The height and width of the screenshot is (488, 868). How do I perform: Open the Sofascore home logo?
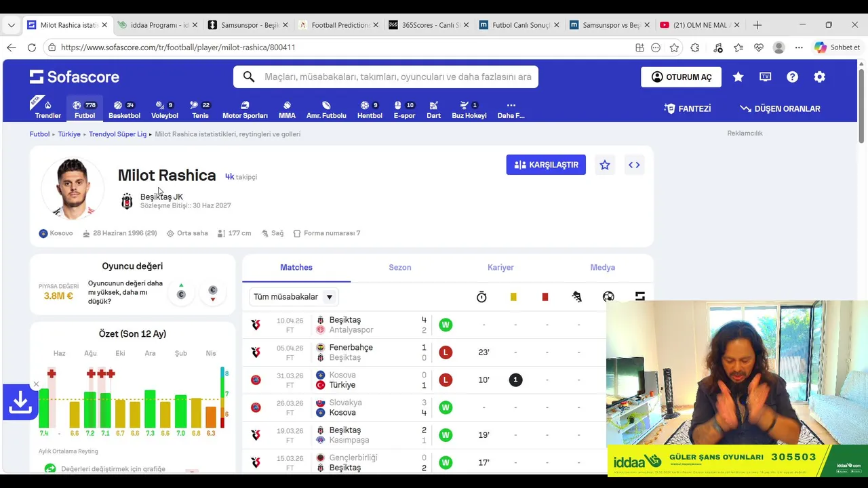[x=75, y=77]
